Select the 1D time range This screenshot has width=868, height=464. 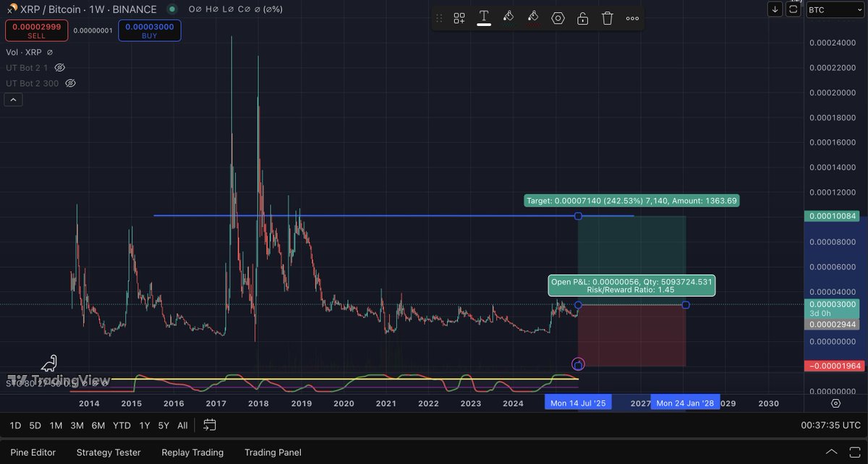pos(16,425)
